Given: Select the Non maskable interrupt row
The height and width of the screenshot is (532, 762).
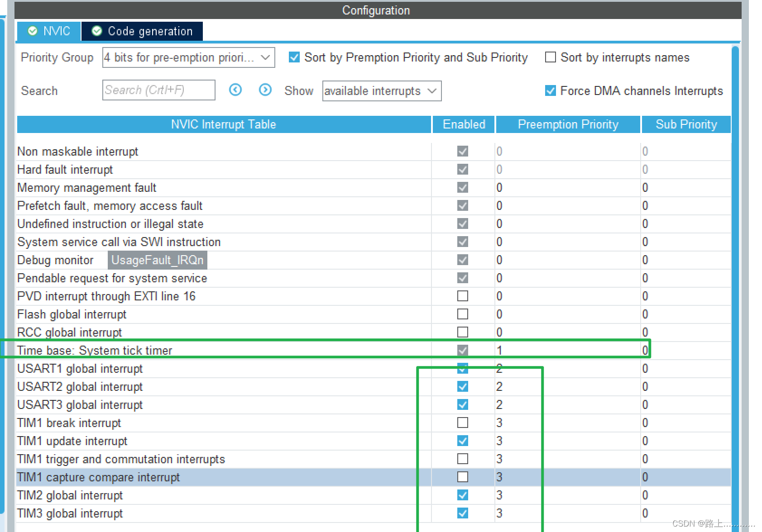Looking at the screenshot, I should [374, 152].
